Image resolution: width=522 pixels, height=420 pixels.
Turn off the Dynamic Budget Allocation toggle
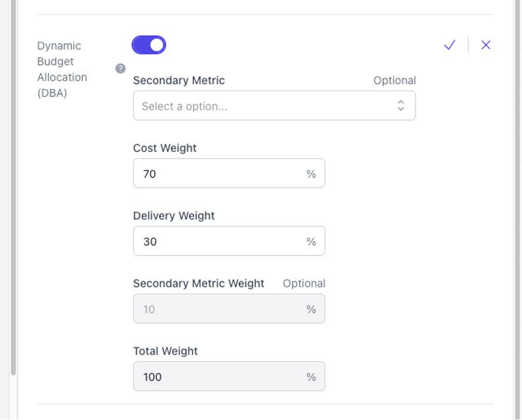(149, 45)
